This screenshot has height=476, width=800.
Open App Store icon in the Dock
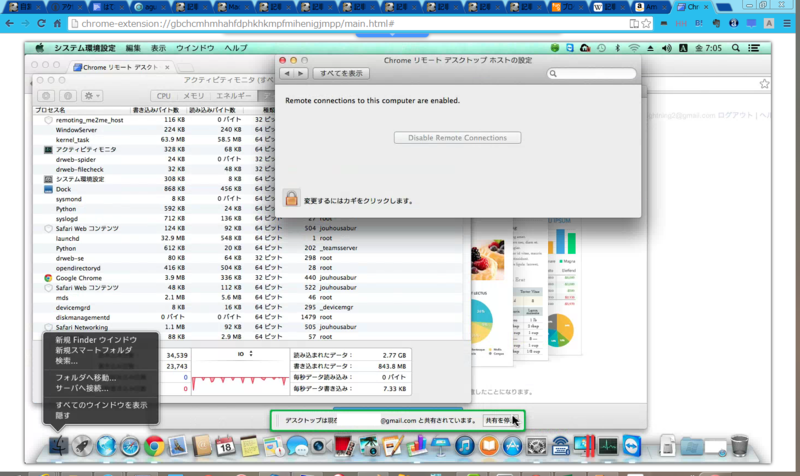pos(512,446)
